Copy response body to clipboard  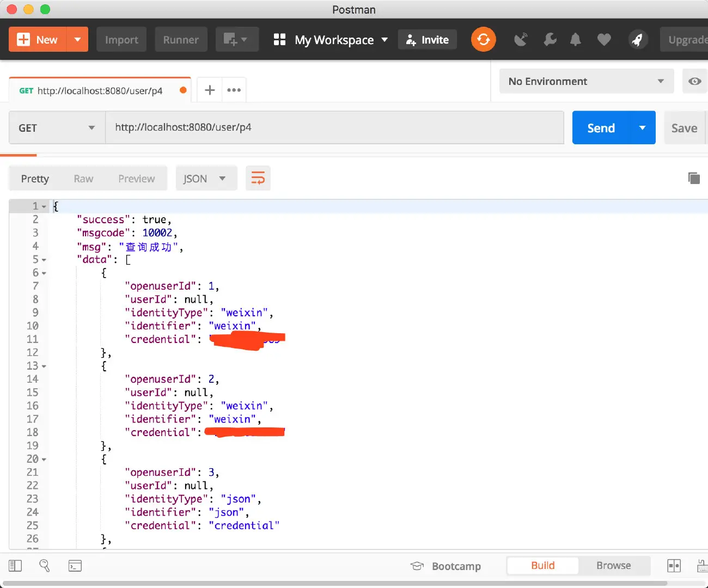(694, 178)
